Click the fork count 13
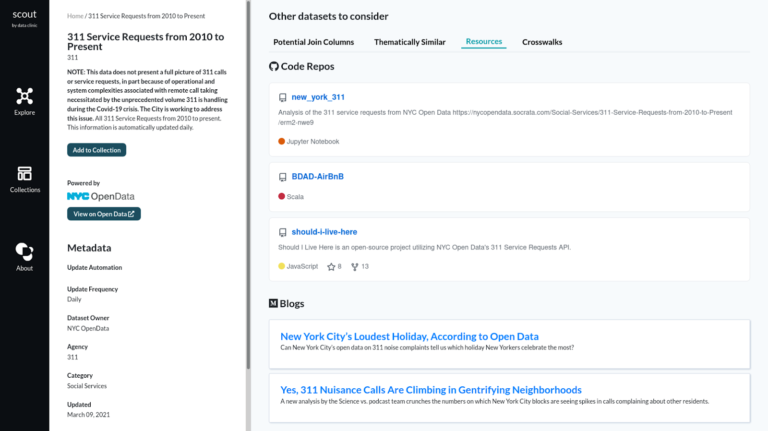The image size is (768, 431). click(x=365, y=266)
